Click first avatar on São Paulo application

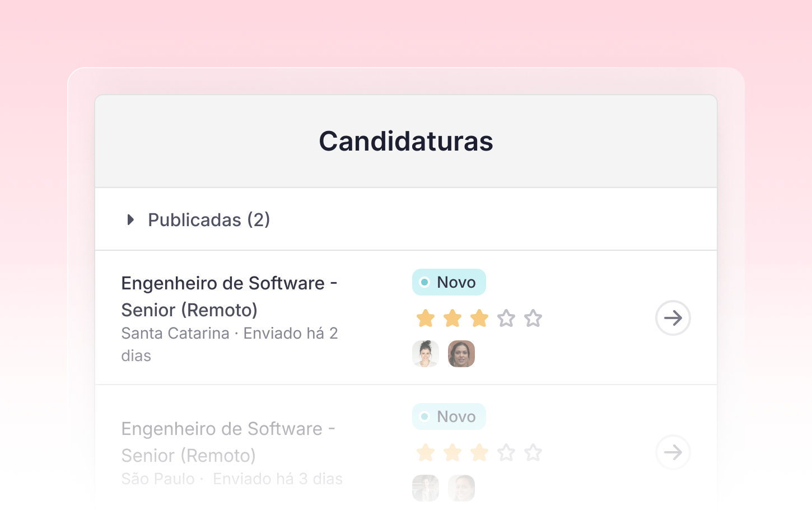(x=426, y=488)
